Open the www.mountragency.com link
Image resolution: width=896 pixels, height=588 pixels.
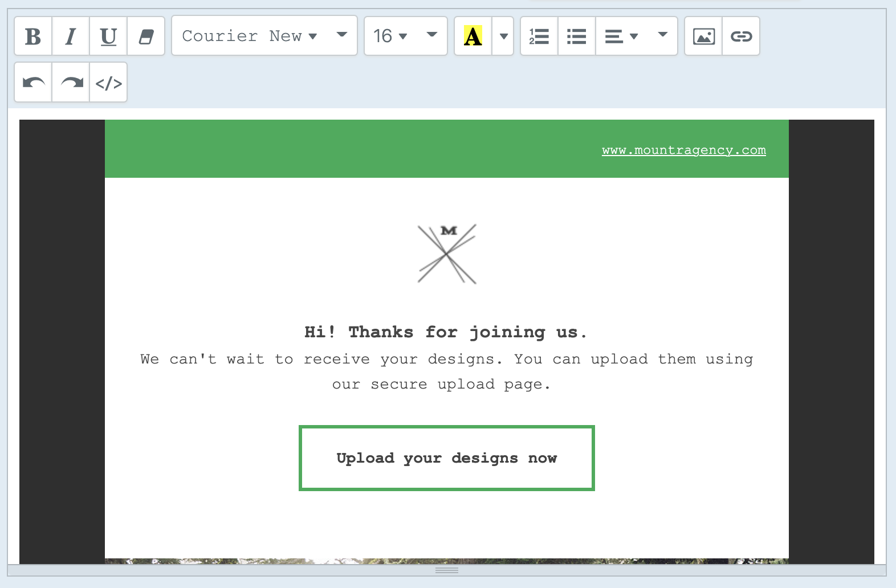tap(684, 150)
